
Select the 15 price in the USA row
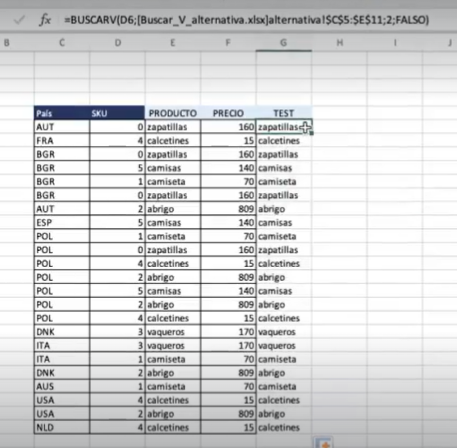click(228, 400)
